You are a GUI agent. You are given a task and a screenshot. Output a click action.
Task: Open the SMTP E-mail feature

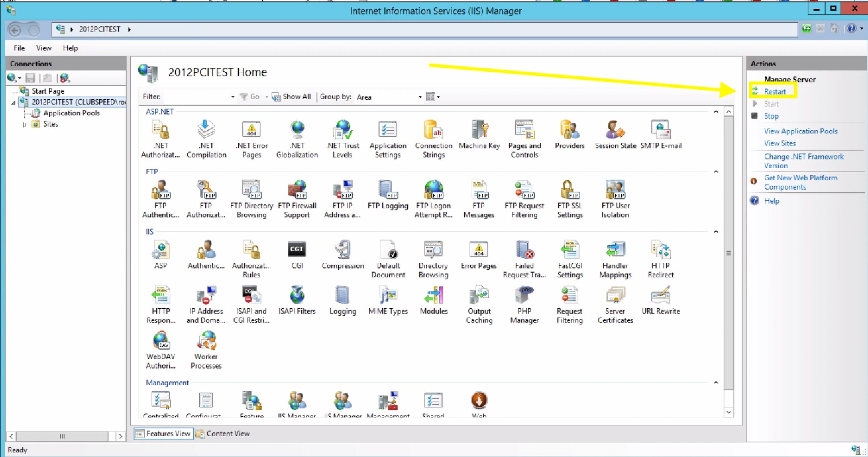pyautogui.click(x=661, y=135)
